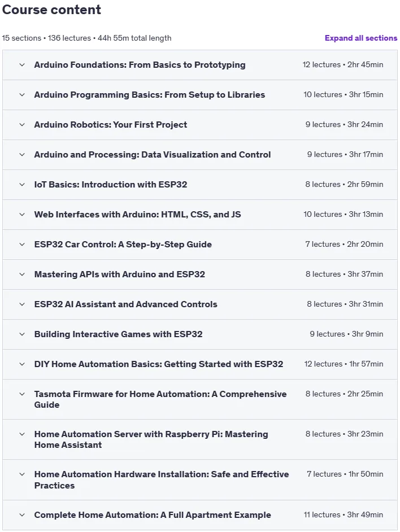This screenshot has width=400, height=532.
Task: Click chevron beside Arduino Robotics: Your First Project
Action: [22, 124]
